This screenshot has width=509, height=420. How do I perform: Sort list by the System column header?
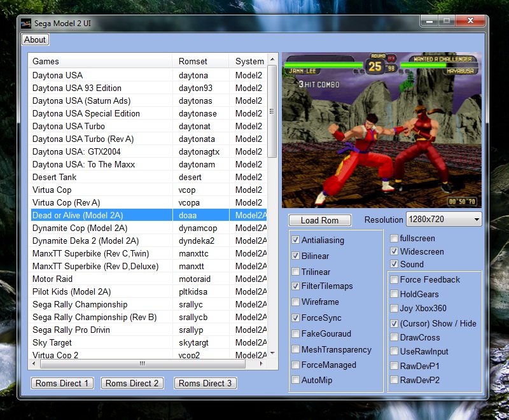pos(248,61)
